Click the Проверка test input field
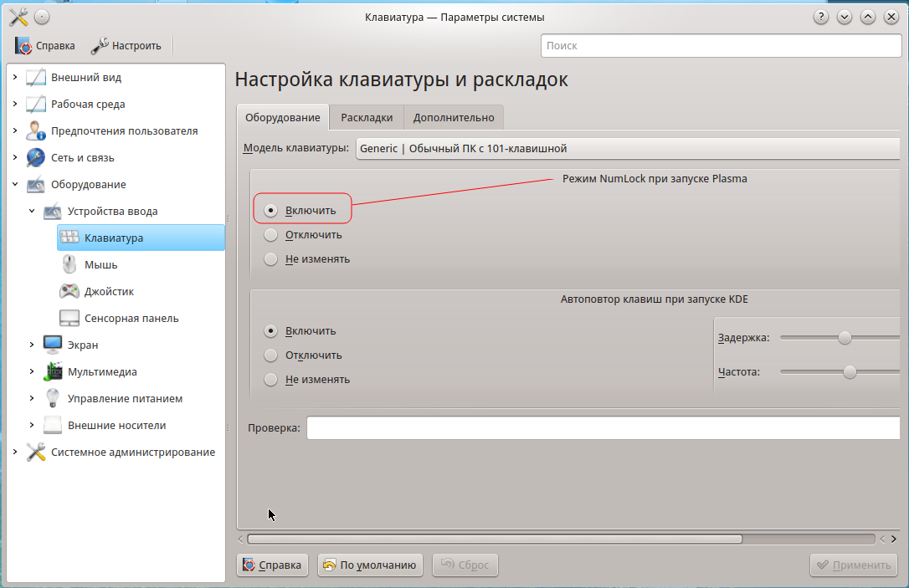 click(603, 428)
